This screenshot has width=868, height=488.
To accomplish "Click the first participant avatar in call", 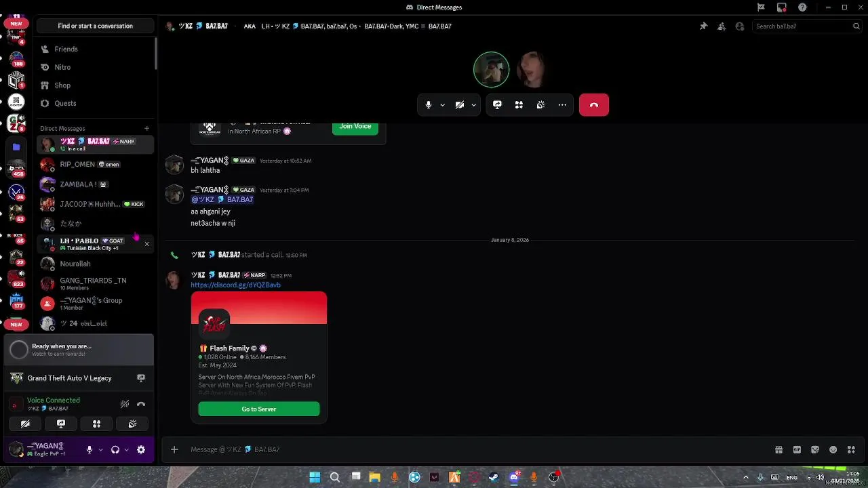I will pos(491,69).
